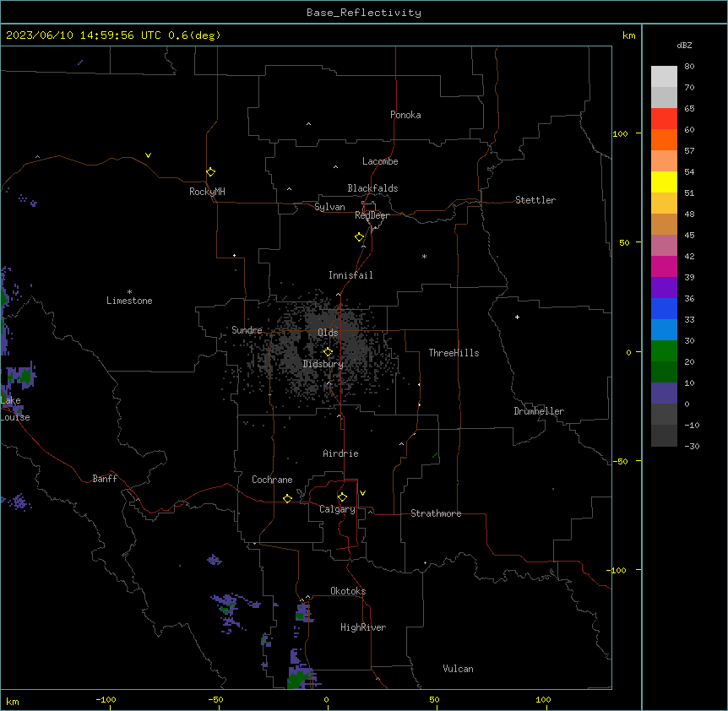728x711 pixels.
Task: Click the dBZ legend heading
Action: click(x=684, y=45)
